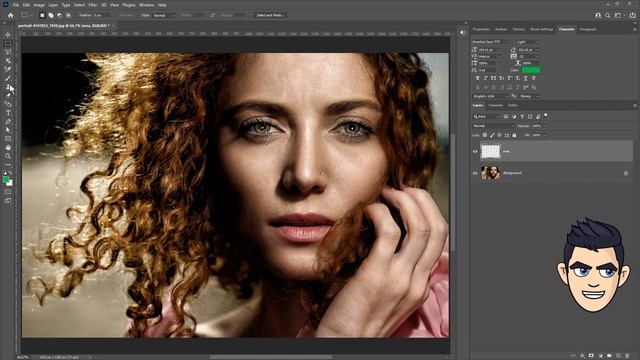Hide the top transparent layer
The image size is (640, 360).
point(475,151)
